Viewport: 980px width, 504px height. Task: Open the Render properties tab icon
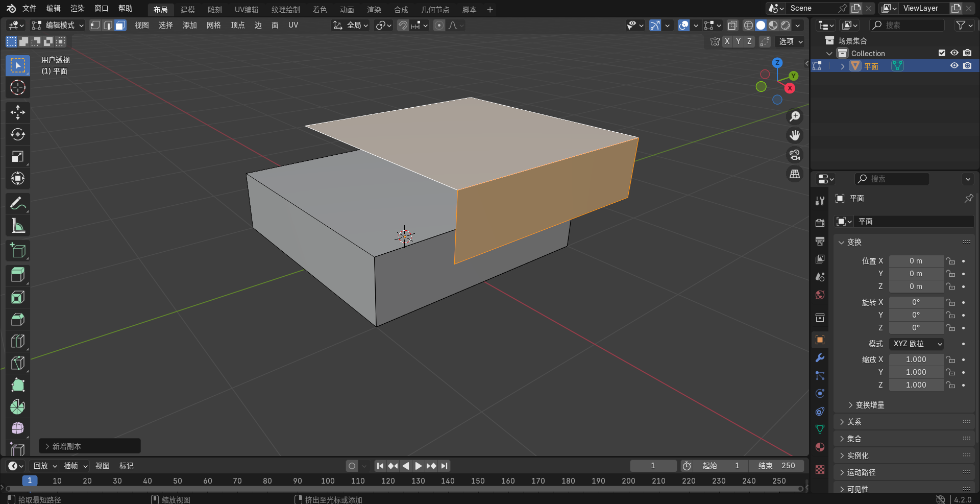(x=820, y=223)
